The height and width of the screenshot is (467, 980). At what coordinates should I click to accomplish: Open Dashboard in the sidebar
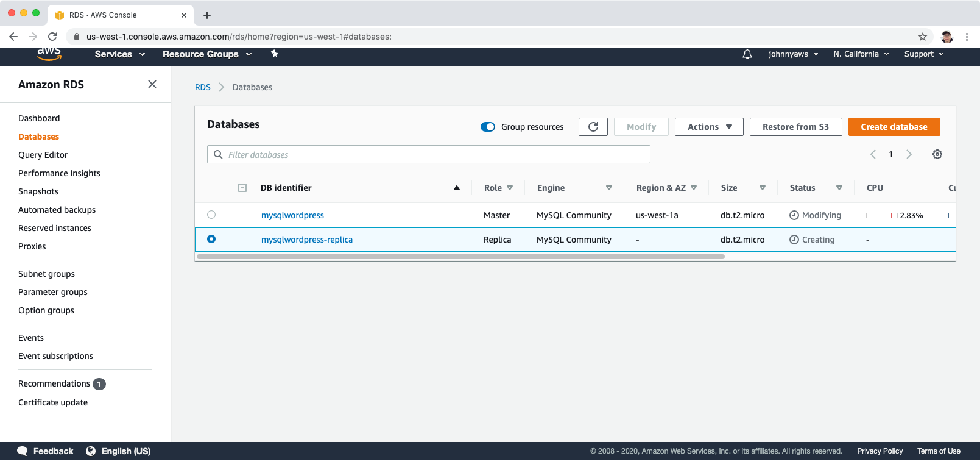[x=39, y=118]
